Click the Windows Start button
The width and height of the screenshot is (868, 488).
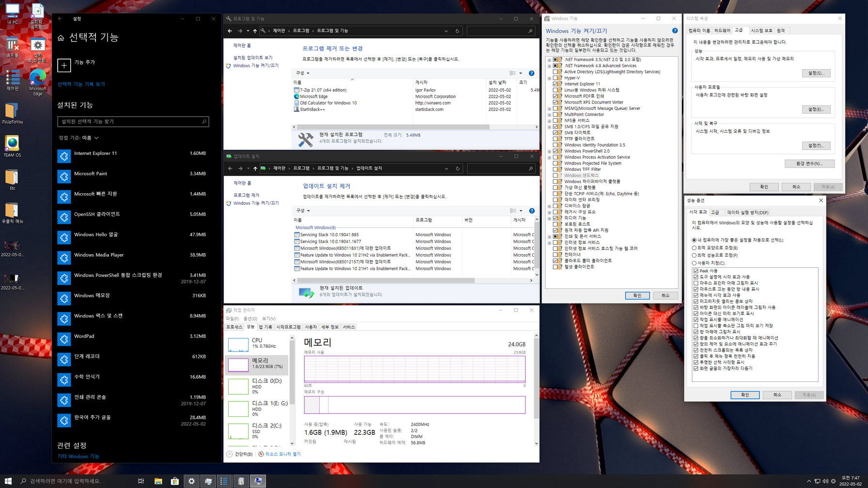[x=8, y=481]
